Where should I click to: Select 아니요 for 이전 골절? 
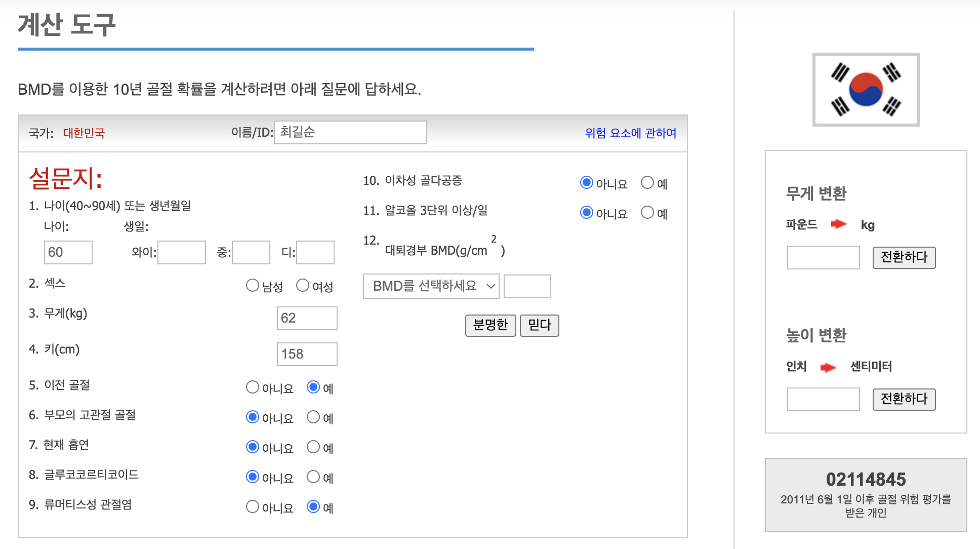(253, 387)
